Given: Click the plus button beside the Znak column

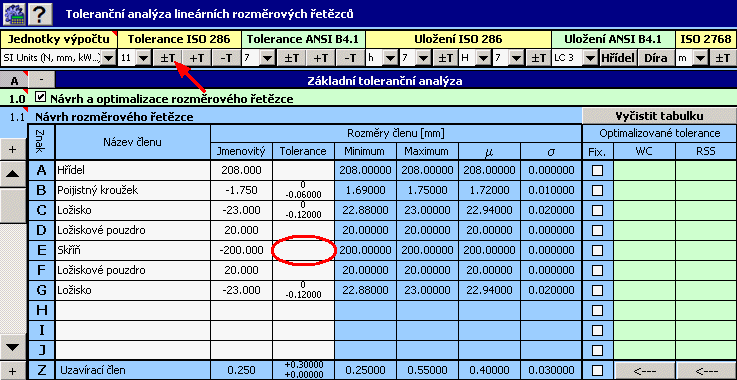Looking at the screenshot, I should [13, 150].
